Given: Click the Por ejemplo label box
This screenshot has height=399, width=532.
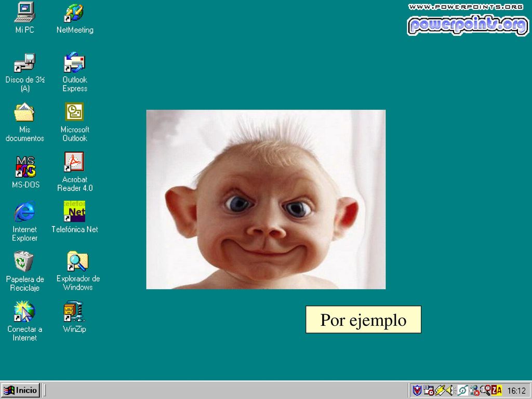Looking at the screenshot, I should [363, 320].
